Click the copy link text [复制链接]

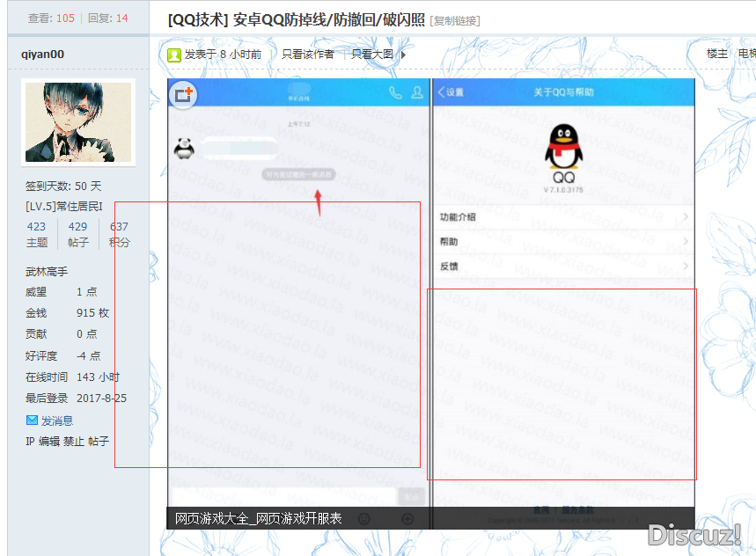pyautogui.click(x=455, y=21)
